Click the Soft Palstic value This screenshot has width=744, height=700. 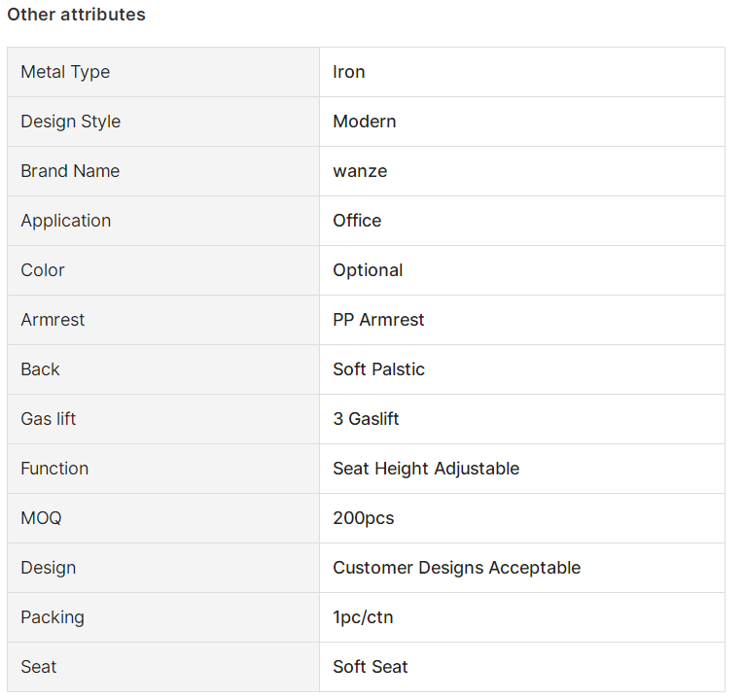point(378,369)
